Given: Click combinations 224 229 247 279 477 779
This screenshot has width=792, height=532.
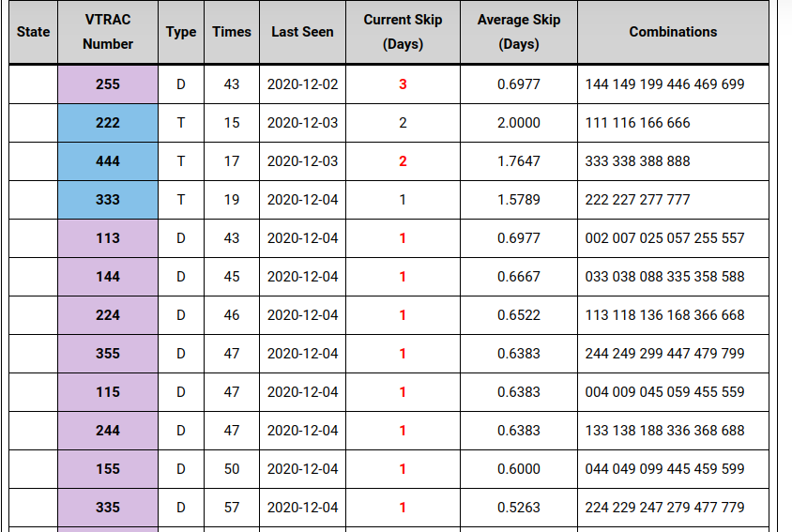Looking at the screenshot, I should 664,507.
